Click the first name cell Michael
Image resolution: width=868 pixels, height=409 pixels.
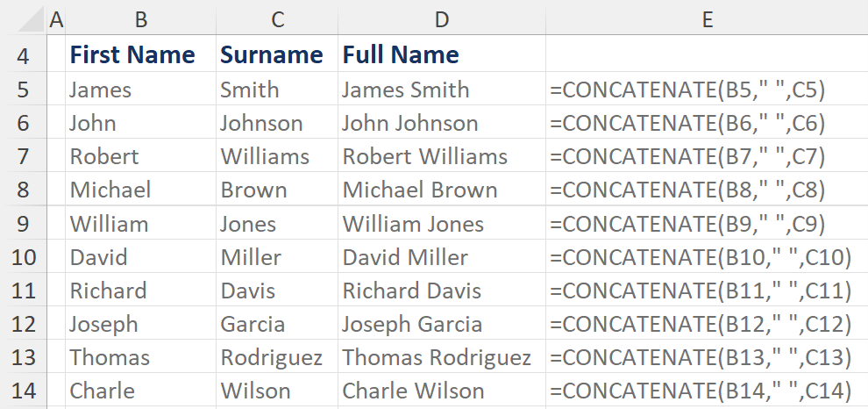(x=110, y=190)
